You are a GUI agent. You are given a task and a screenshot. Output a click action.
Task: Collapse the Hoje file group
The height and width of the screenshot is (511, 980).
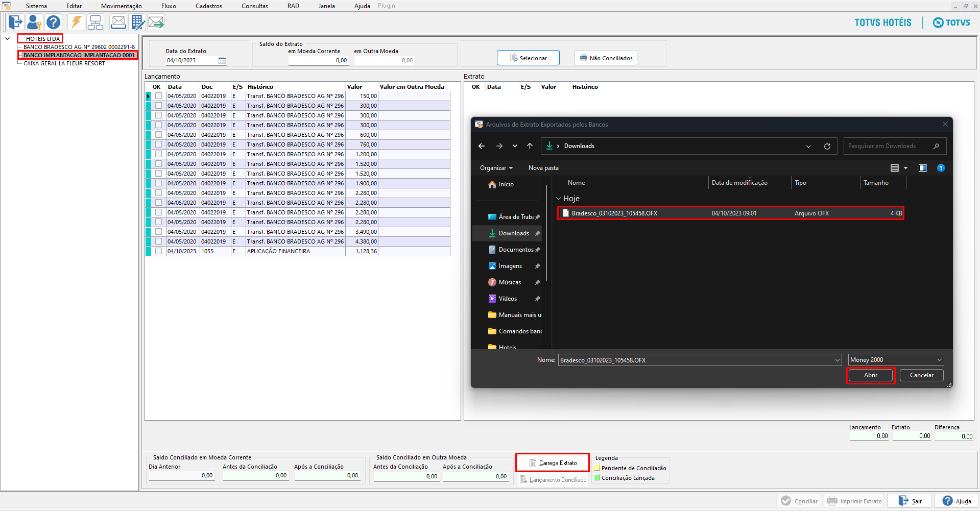(558, 199)
